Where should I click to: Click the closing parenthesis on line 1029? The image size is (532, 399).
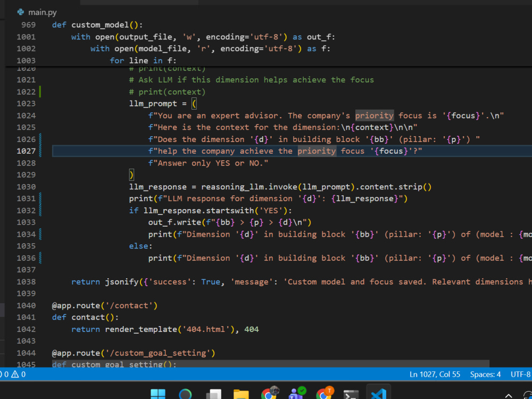pos(131,174)
